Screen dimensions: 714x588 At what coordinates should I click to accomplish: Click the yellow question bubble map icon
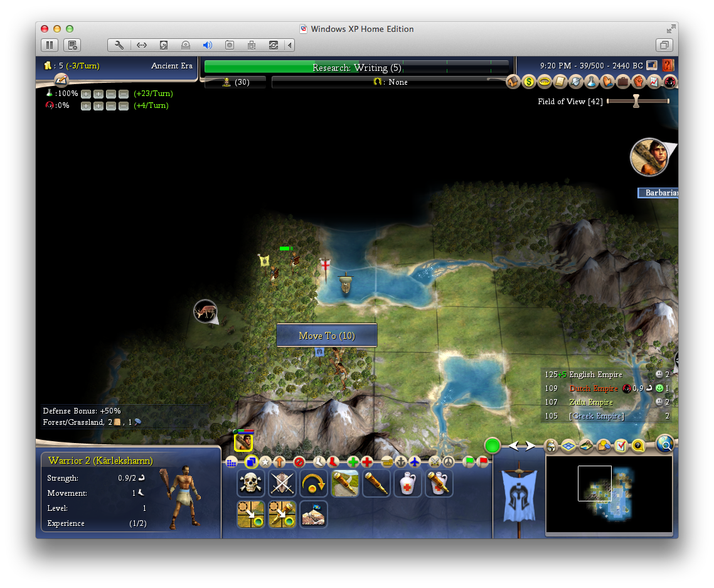(x=639, y=446)
